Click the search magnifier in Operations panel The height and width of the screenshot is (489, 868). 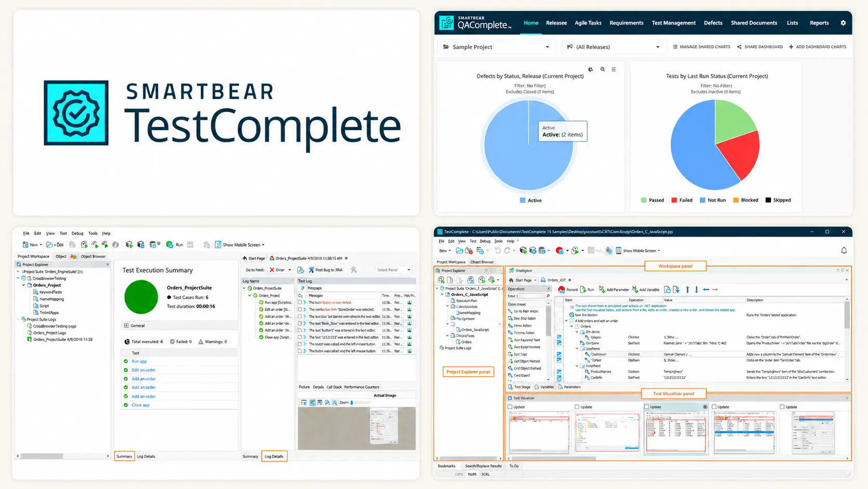(x=548, y=296)
